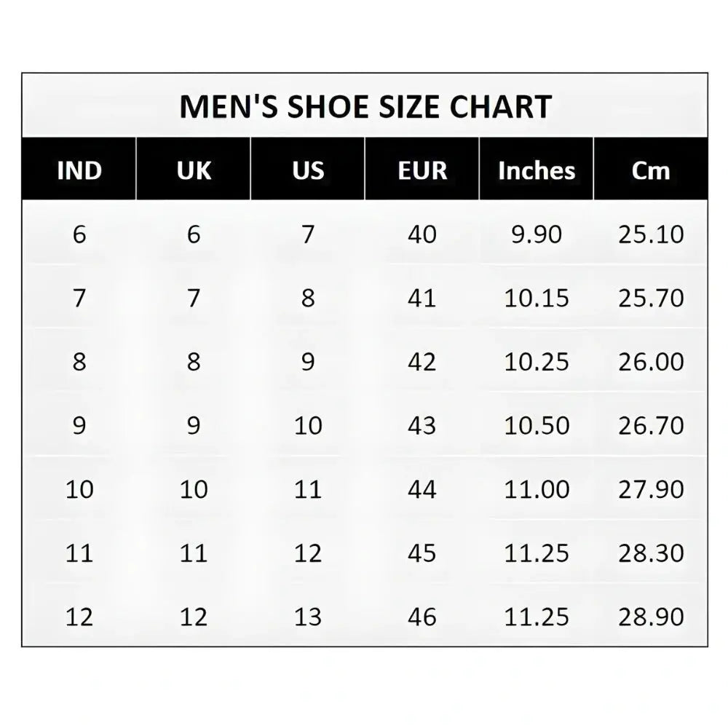Select the 9.90 inches cell
This screenshot has height=728, width=728.
[x=537, y=234]
